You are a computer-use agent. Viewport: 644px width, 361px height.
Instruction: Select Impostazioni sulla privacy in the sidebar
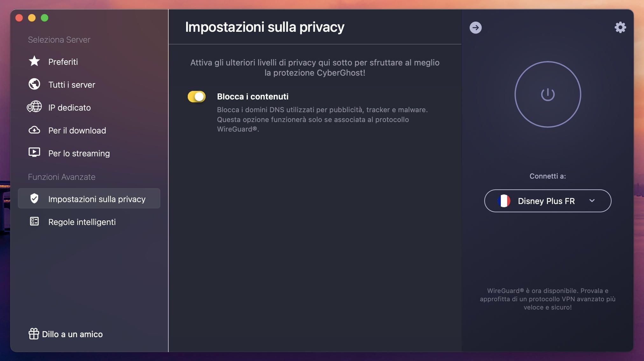point(96,199)
